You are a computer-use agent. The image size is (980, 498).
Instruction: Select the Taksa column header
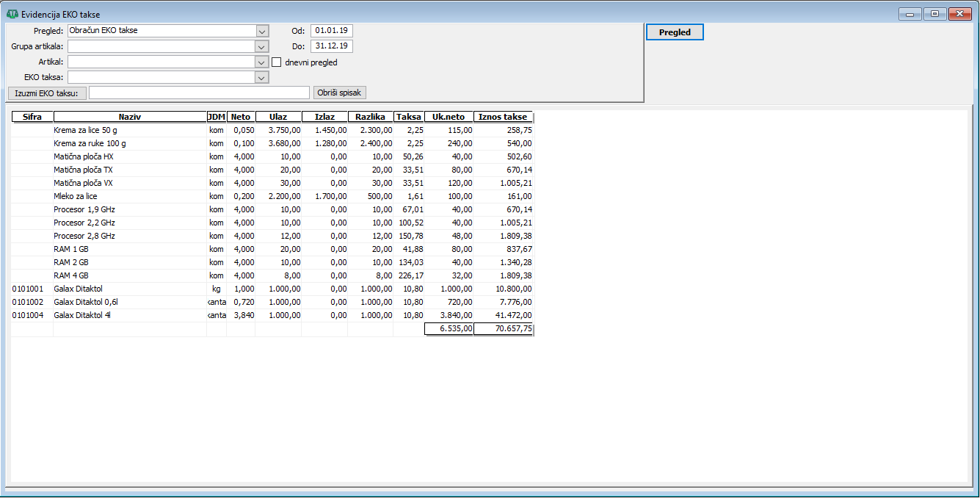[x=408, y=117]
